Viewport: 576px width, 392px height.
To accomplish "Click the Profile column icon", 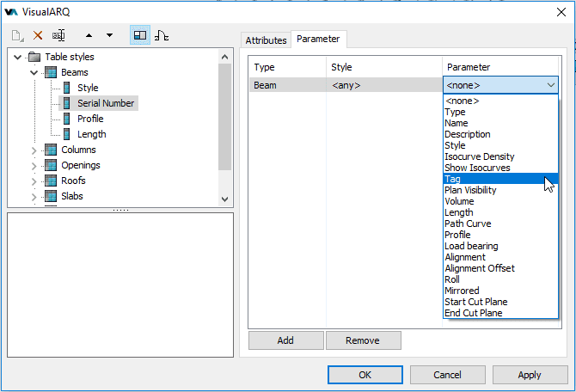I will tap(66, 119).
